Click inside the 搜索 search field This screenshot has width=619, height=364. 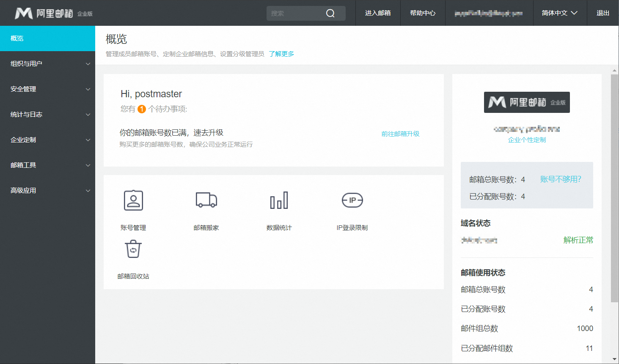tap(296, 13)
